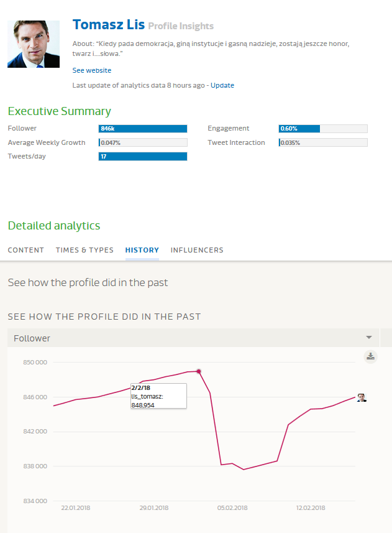This screenshot has width=392, height=533.
Task: Click Tomasz Lis profile photo
Action: click(34, 44)
